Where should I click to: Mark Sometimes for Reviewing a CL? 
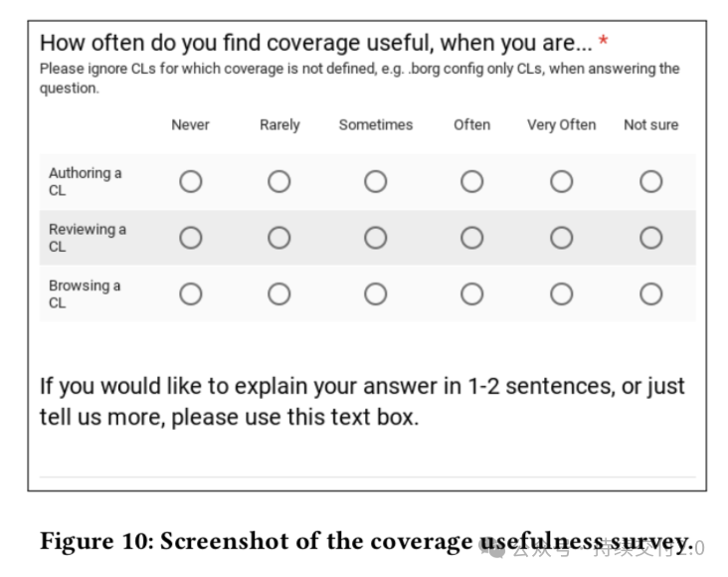(x=376, y=238)
